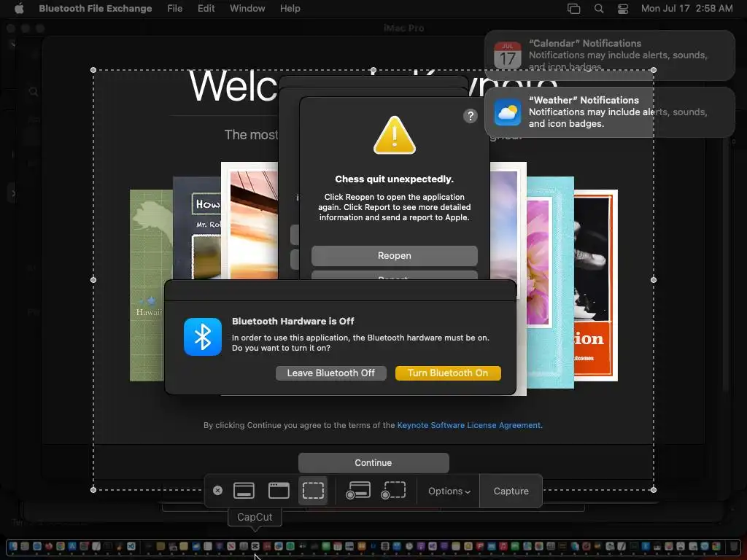Screen dimensions: 747x560
Task: Open the Apple menu
Action: [x=18, y=8]
